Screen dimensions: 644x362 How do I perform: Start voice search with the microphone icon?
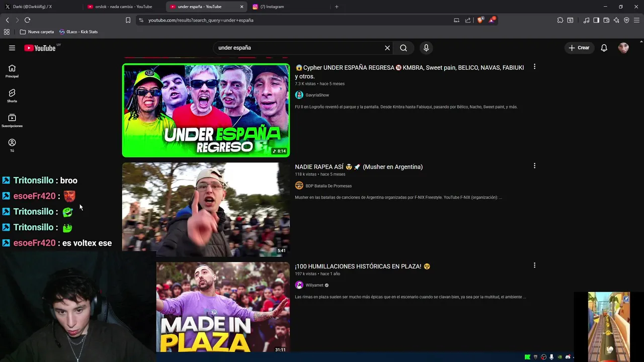tap(426, 48)
